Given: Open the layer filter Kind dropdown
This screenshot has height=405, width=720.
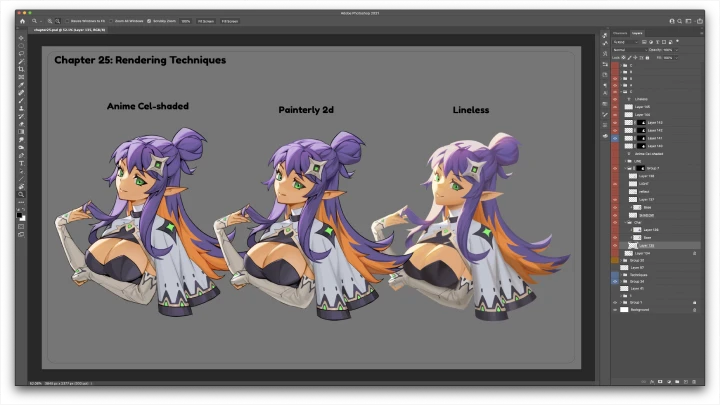Looking at the screenshot, I should tap(625, 42).
